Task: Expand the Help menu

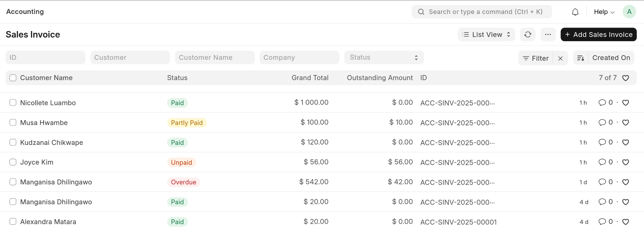Action: pyautogui.click(x=604, y=12)
